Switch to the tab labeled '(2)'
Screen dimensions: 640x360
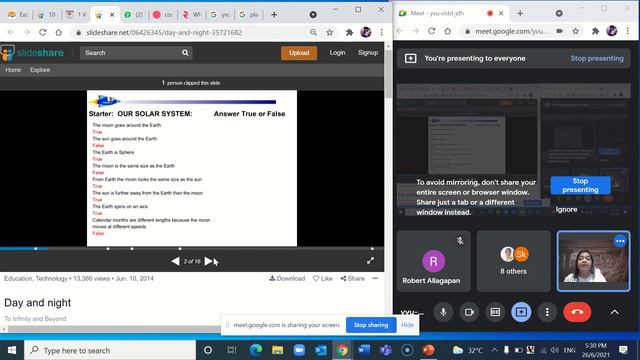pos(133,15)
